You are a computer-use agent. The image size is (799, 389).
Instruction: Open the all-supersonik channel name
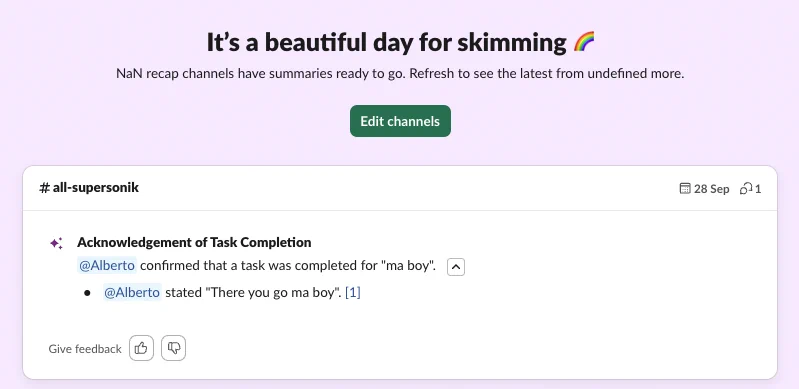coord(96,188)
